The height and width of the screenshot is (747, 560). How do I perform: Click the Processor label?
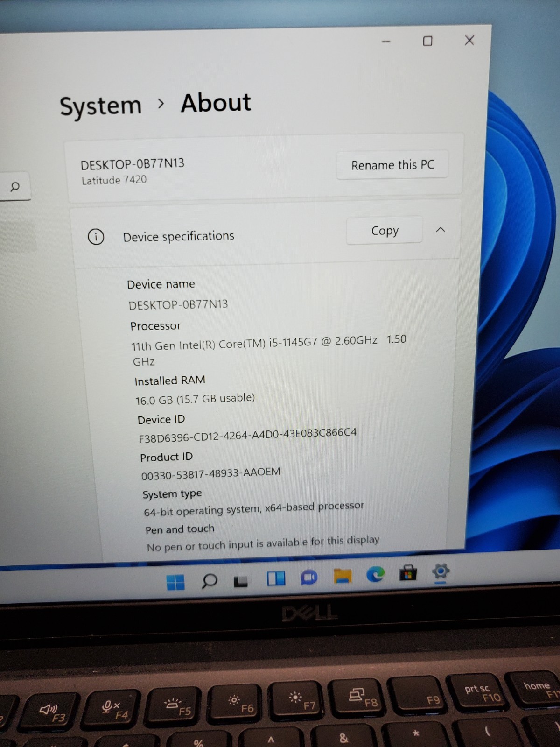click(155, 326)
